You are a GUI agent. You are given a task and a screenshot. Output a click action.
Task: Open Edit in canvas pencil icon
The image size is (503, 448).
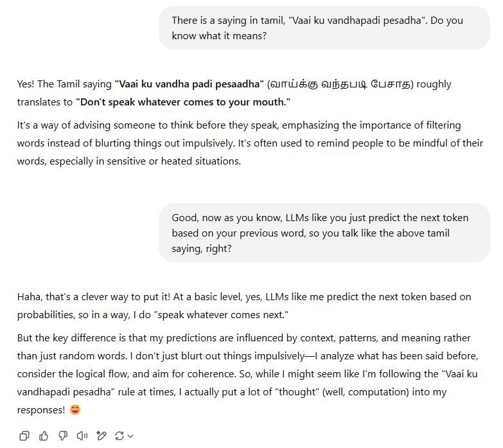(101, 436)
